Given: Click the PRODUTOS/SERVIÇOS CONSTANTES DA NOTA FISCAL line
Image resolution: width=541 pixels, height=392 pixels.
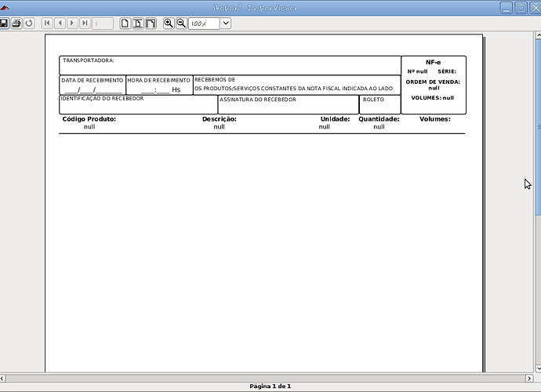Looking at the screenshot, I should pyautogui.click(x=293, y=89).
